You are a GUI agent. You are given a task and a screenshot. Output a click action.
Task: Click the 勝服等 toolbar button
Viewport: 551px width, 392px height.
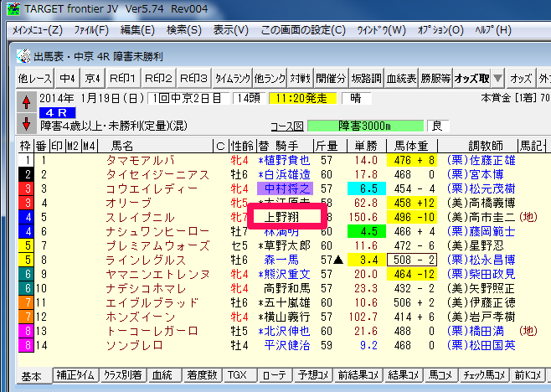435,78
